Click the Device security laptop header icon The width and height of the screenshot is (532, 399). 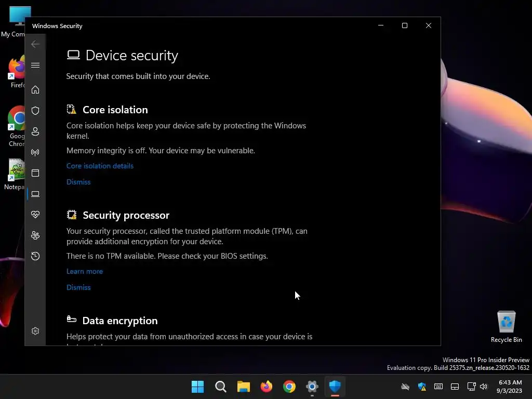(74, 55)
